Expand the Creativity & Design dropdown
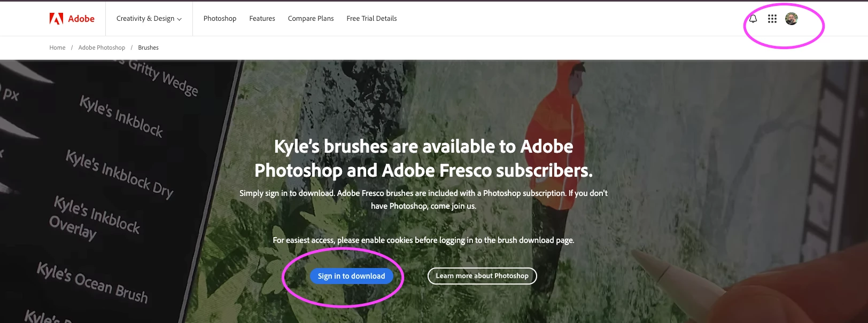This screenshot has height=323, width=868. point(149,19)
